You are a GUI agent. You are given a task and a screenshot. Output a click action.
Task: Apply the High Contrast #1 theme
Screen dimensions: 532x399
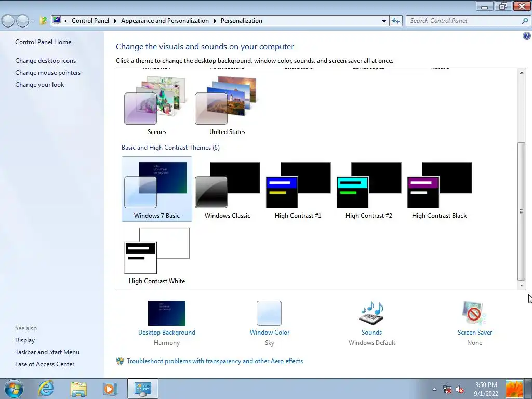[x=298, y=189]
